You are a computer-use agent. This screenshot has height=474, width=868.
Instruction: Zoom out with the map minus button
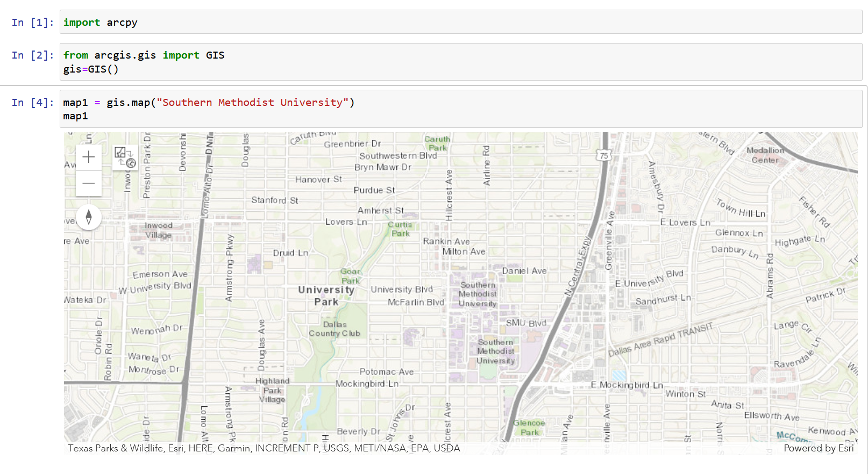tap(89, 183)
